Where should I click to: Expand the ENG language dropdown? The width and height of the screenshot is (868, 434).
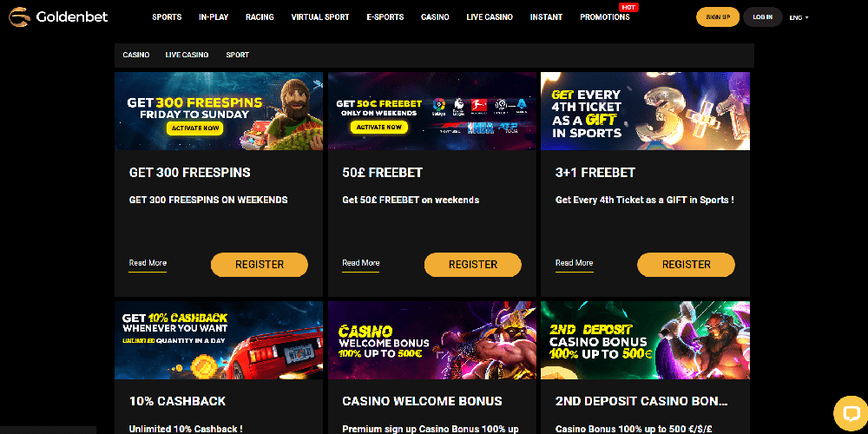pos(799,17)
